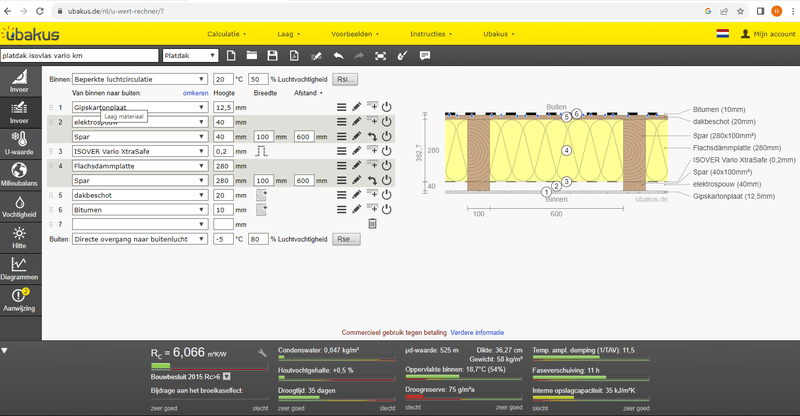Open hamburger menu for Flachsdämmplatte row
This screenshot has height=416, width=800.
point(341,165)
